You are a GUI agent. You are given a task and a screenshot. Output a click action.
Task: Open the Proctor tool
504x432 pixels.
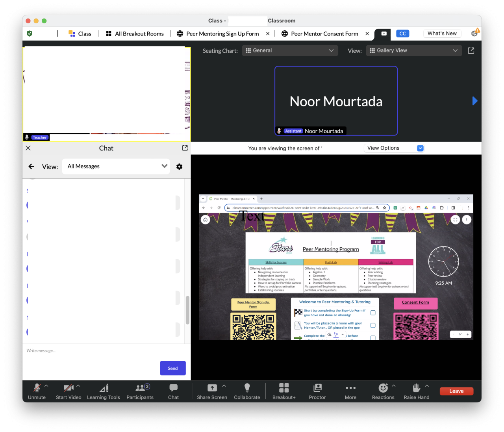(317, 391)
